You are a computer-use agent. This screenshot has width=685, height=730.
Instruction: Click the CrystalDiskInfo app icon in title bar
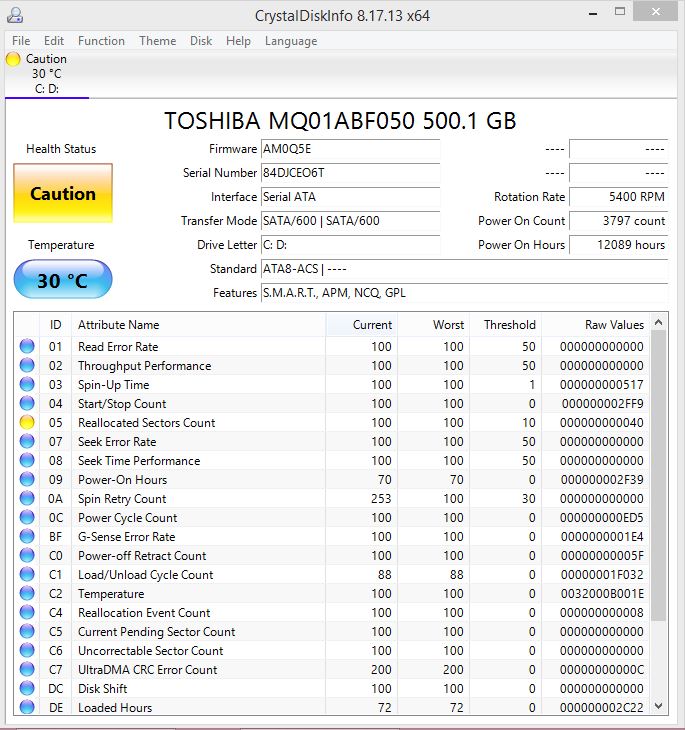pyautogui.click(x=15, y=15)
